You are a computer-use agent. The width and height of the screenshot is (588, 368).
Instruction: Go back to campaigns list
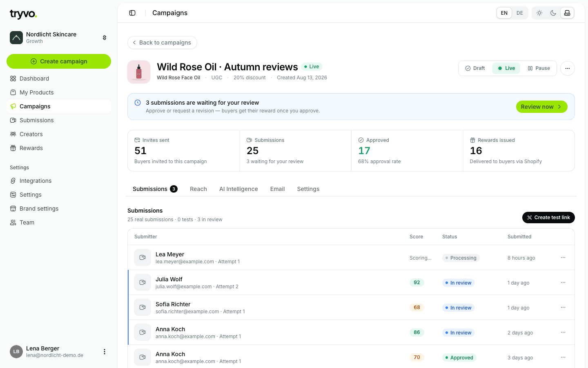pos(162,43)
